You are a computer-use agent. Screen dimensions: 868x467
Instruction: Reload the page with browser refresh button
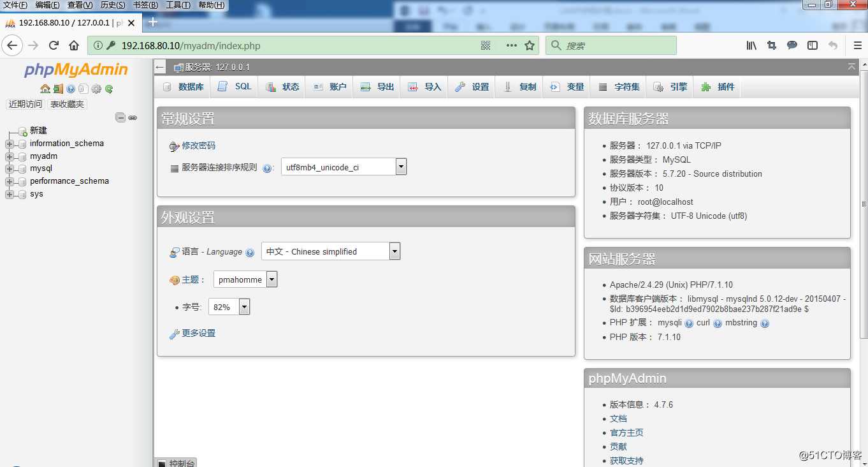click(54, 45)
